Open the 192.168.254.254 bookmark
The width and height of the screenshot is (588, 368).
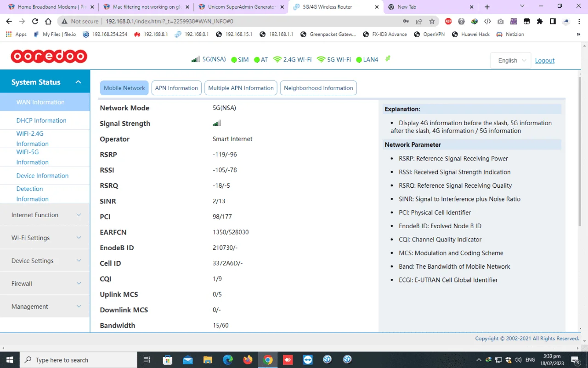[x=105, y=34]
